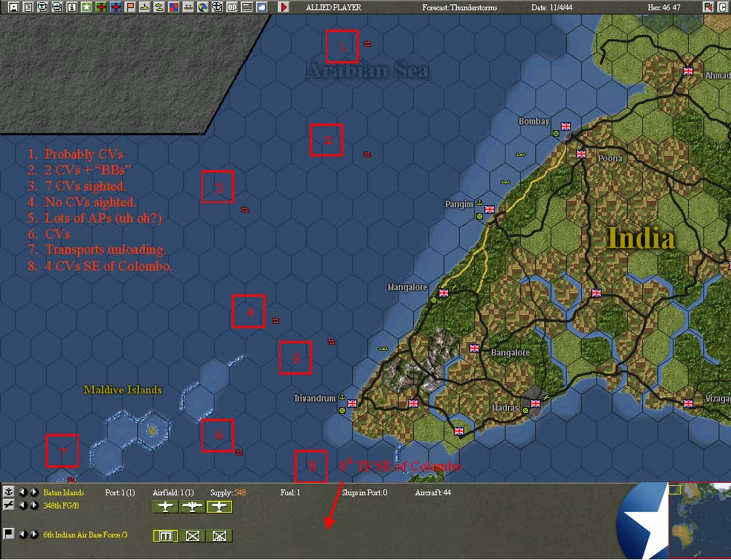Select the yellow-highlighted plane unit icon
This screenshot has height=560, width=731.
[220, 507]
